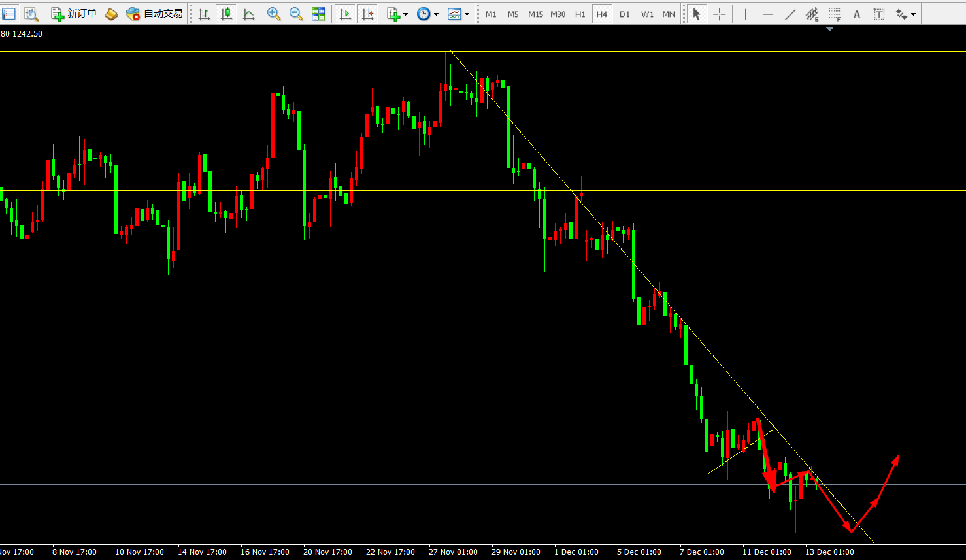Click the 16 Nov 17:00 time label
This screenshot has width=966, height=560.
(x=265, y=552)
